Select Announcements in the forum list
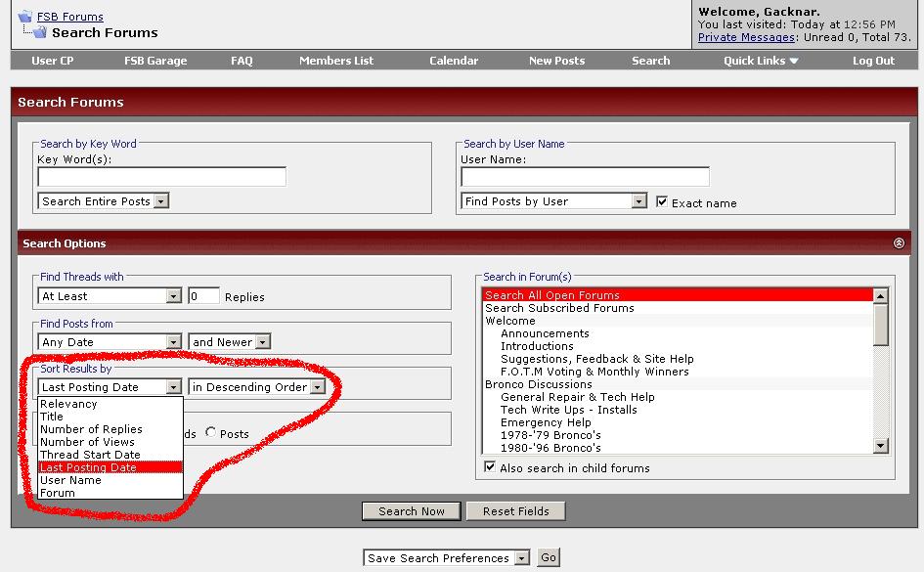Viewport: 924px width, 572px height. [x=678, y=333]
